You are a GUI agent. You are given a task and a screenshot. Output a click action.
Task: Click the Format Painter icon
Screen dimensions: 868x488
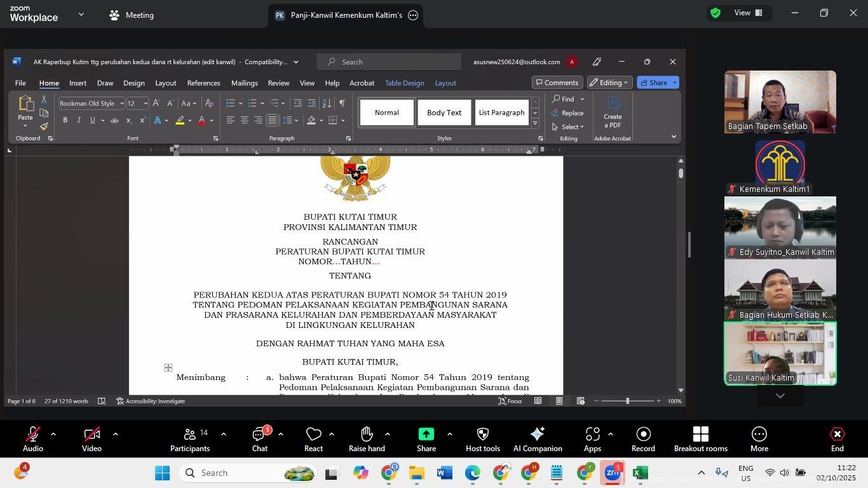tap(44, 126)
